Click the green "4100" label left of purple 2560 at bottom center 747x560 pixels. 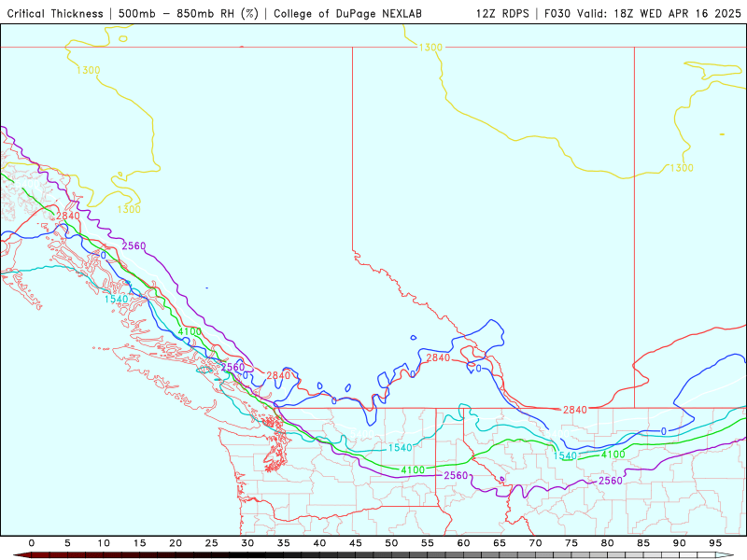click(x=413, y=470)
